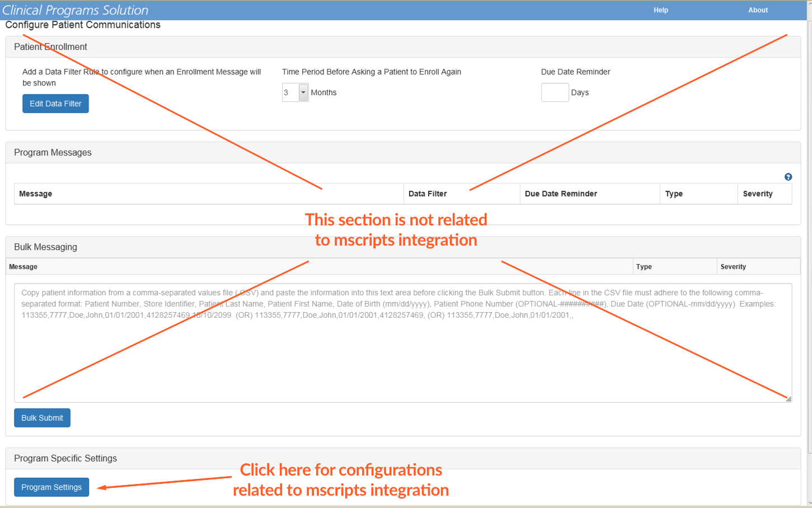The width and height of the screenshot is (812, 508).
Task: Open the Help menu
Action: click(661, 10)
